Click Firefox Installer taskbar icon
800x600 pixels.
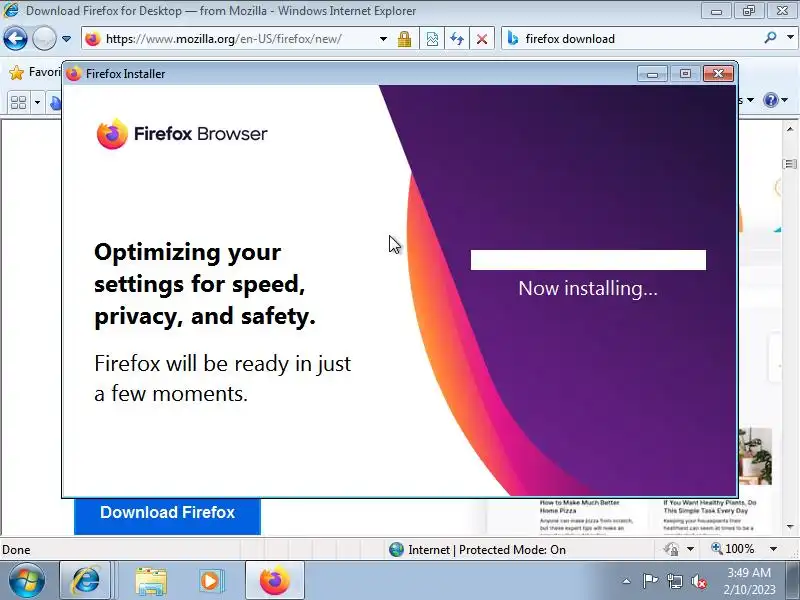(x=274, y=581)
